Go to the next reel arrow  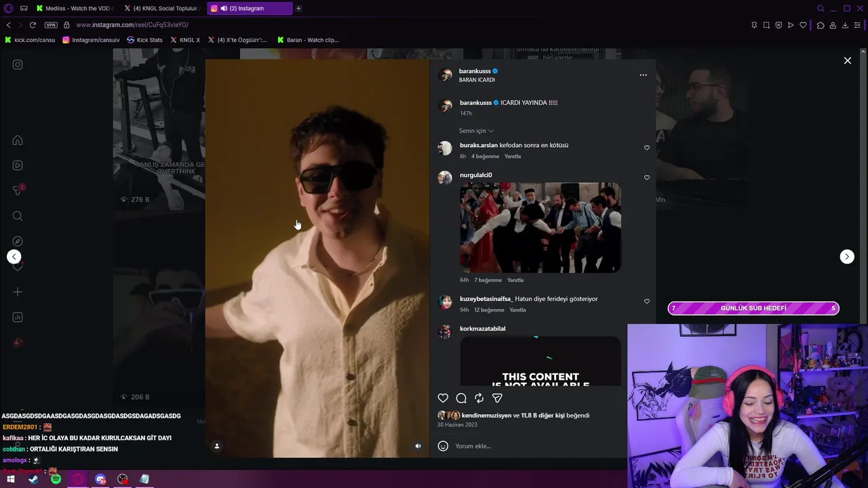[x=847, y=256]
